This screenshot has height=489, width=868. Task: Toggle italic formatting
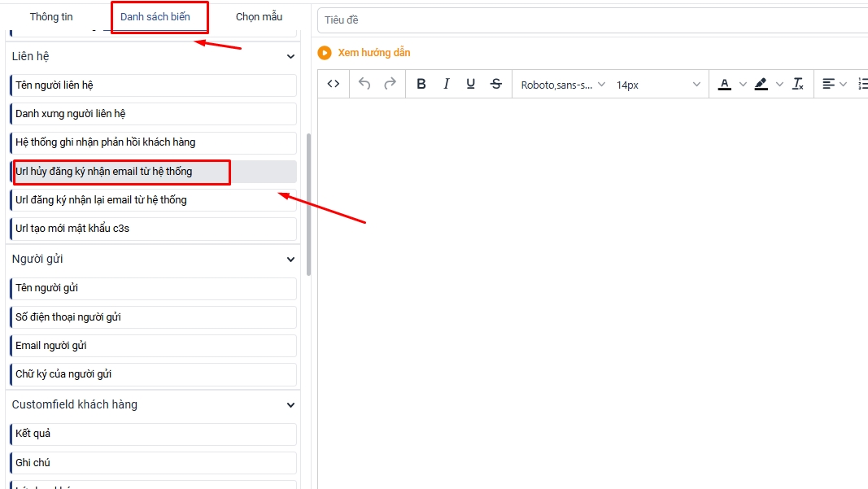click(x=446, y=84)
